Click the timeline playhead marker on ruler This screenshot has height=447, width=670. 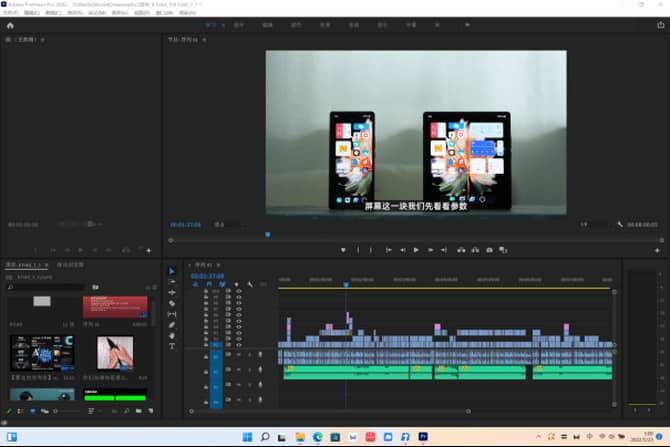coord(346,284)
